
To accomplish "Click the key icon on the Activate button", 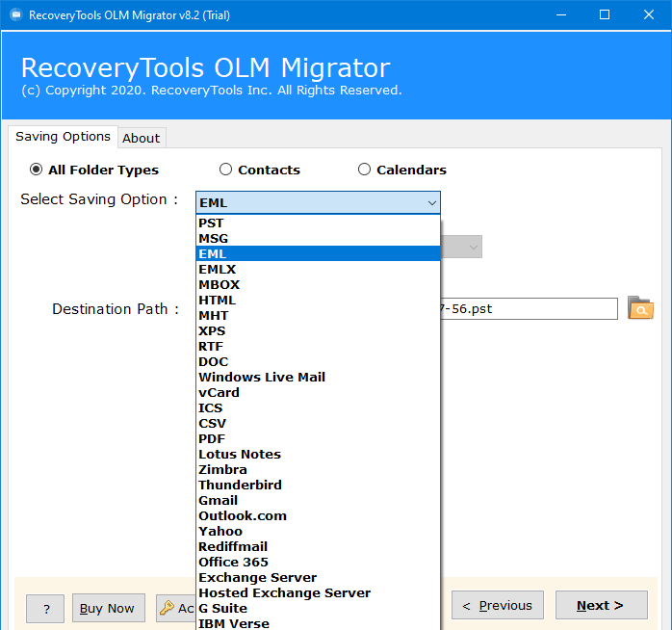I will coord(167,608).
